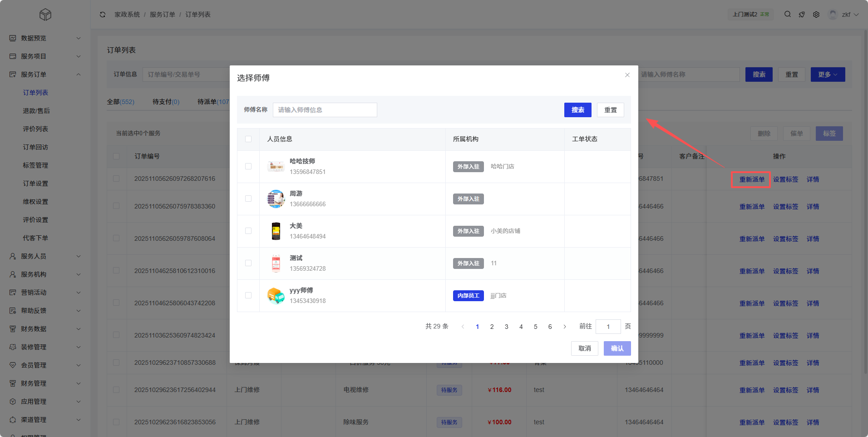This screenshot has width=868, height=437.
Task: Click the avatar of 哈哈技师
Action: (276, 167)
